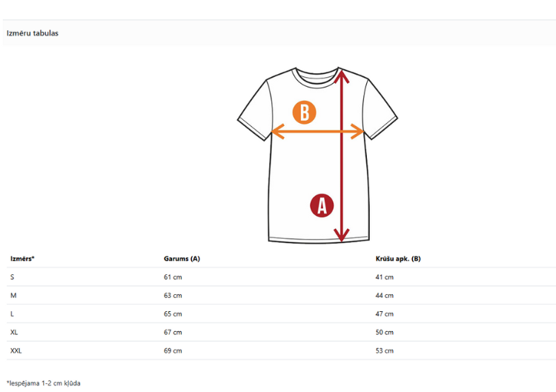Select the size XL row label
Image resolution: width=556 pixels, height=392 pixels.
[x=14, y=333]
